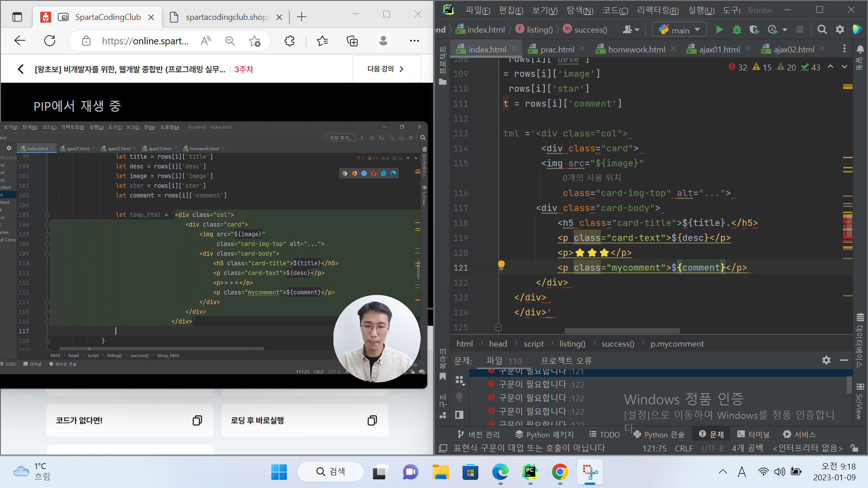This screenshot has height=488, width=868.
Task: Click 'p.mycomment' in the editor breadcrumb
Action: pyautogui.click(x=677, y=344)
